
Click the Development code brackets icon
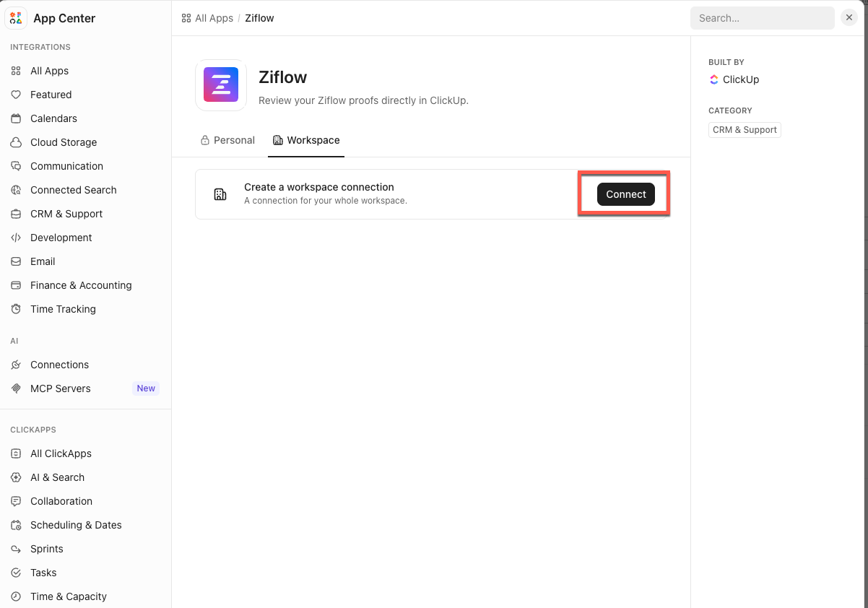coord(16,238)
